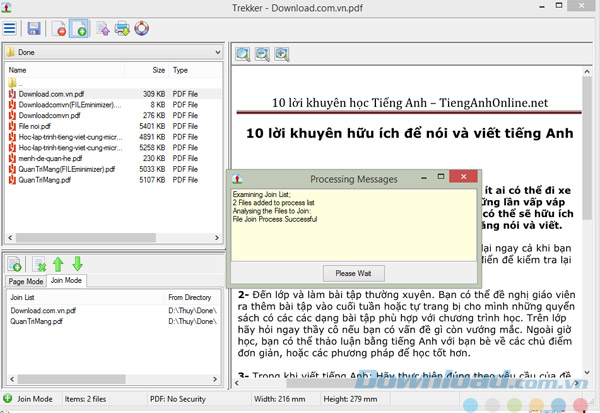
Task: Click the Save floppy disk icon
Action: tap(34, 28)
